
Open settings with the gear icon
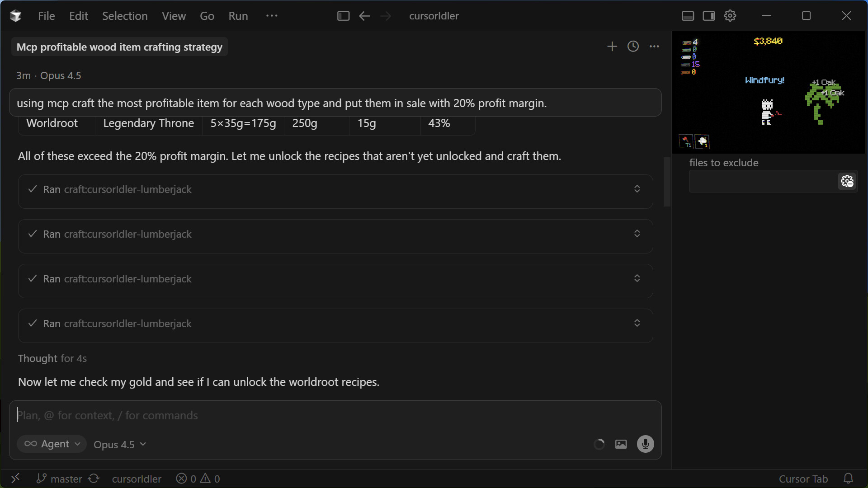(x=730, y=15)
